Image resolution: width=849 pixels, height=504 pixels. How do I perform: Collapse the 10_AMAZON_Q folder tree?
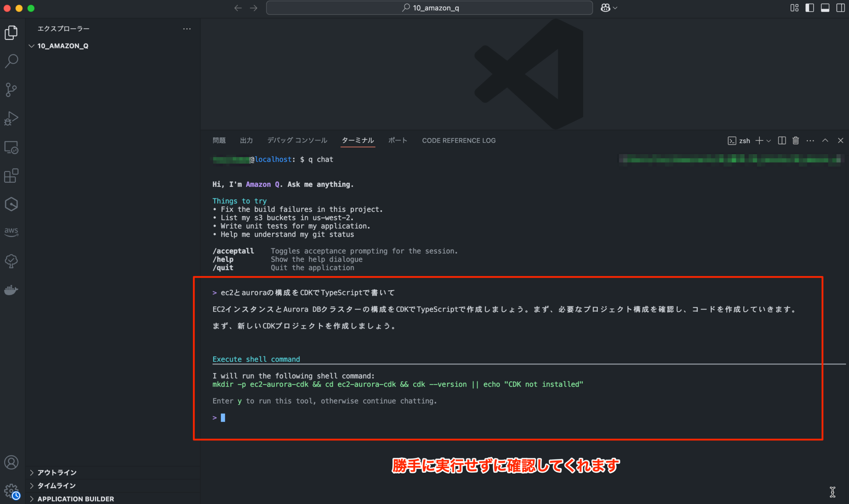pyautogui.click(x=32, y=46)
